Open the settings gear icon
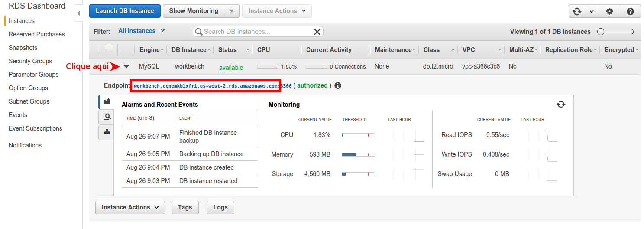Image resolution: width=644 pixels, height=229 pixels. point(609,11)
